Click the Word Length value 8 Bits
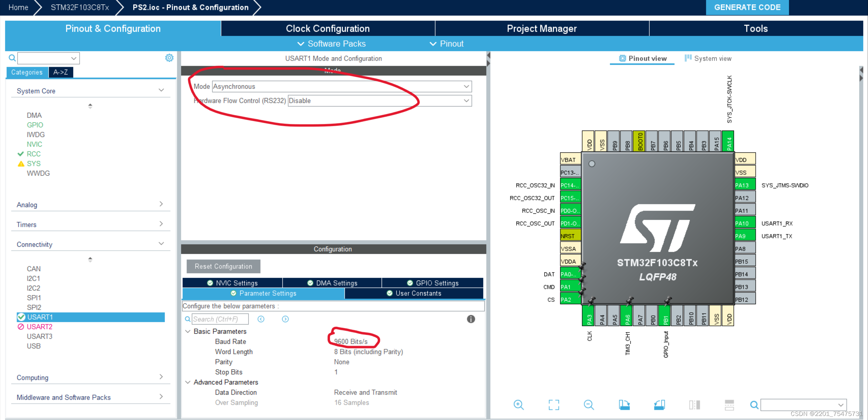This screenshot has height=420, width=868. tap(369, 352)
